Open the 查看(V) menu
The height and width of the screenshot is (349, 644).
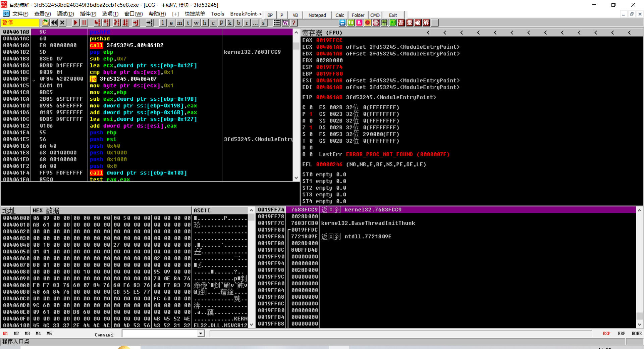coord(42,14)
